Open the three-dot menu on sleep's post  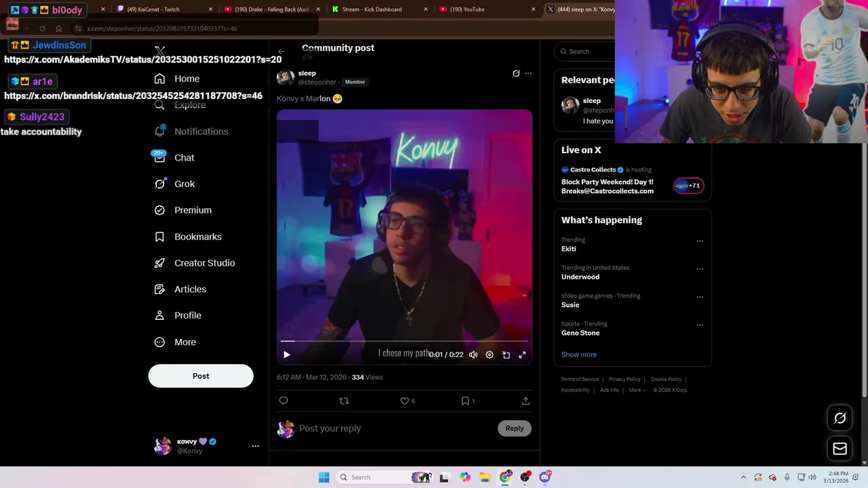[x=528, y=73]
